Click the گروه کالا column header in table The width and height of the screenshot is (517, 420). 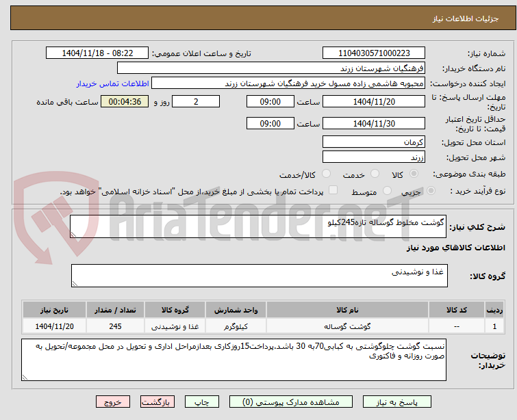tap(175, 310)
